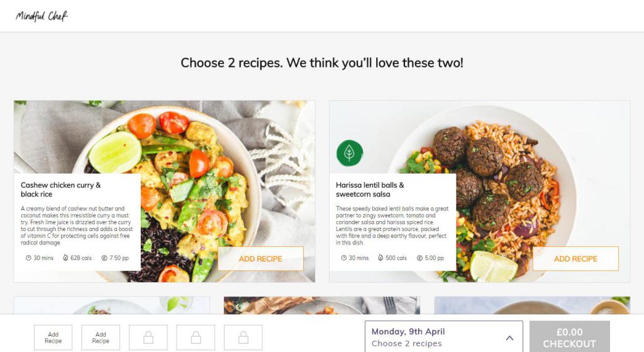The height and width of the screenshot is (352, 644).
Task: Click the pound price icon by 5.00 pp
Action: tap(419, 258)
